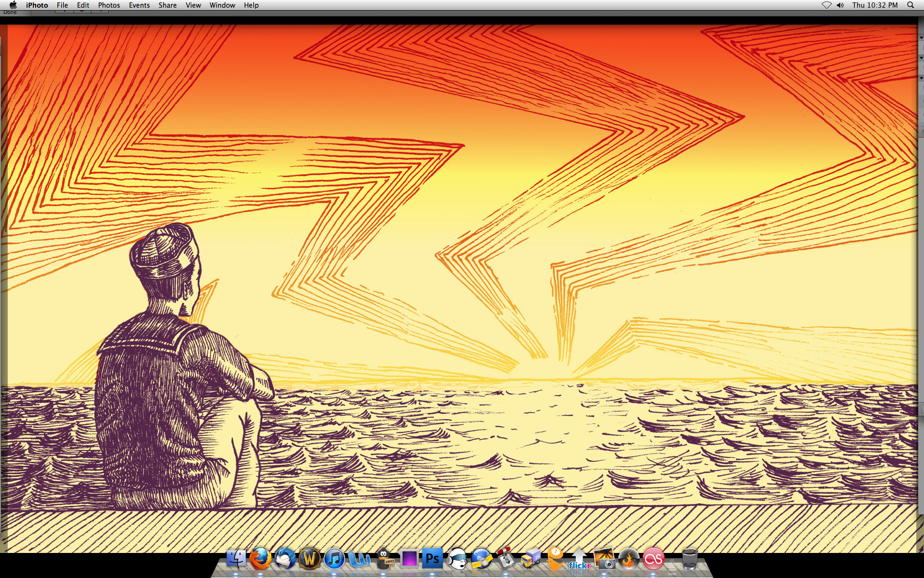Open the Help menu
This screenshot has width=924, height=578.
(x=251, y=5)
